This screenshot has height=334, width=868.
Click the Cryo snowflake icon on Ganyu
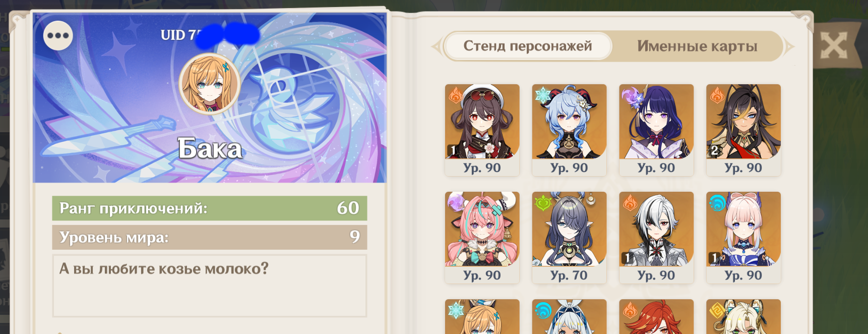pyautogui.click(x=543, y=95)
